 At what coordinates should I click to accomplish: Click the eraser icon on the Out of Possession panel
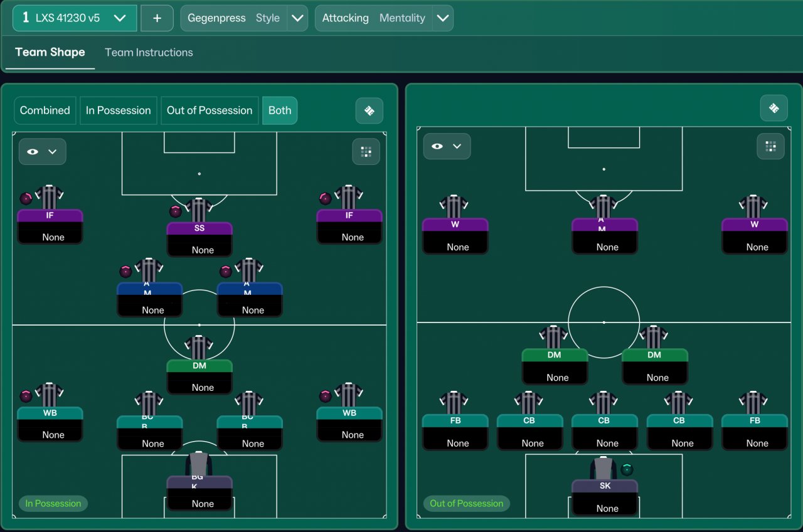[x=774, y=108]
